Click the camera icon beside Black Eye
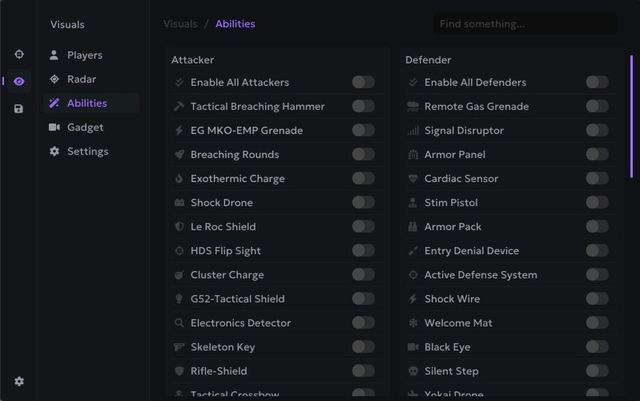The width and height of the screenshot is (640, 401). click(413, 347)
